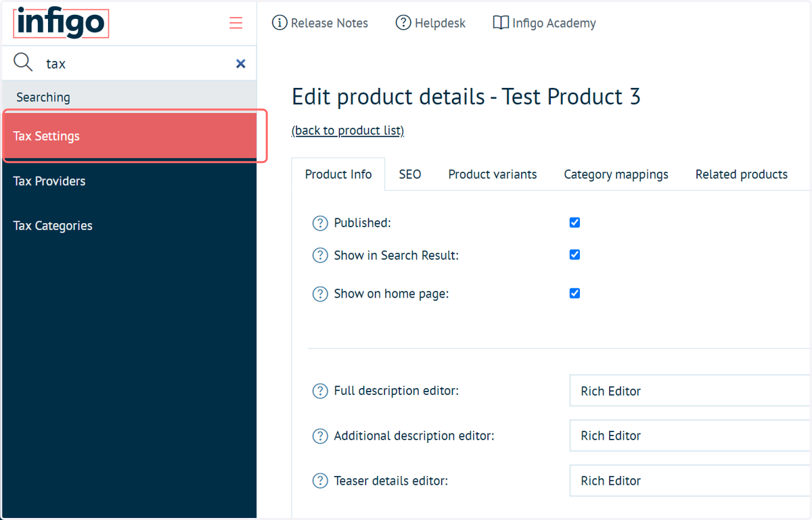Image resolution: width=812 pixels, height=520 pixels.
Task: Open Tax Settings in sidebar
Action: click(x=129, y=136)
